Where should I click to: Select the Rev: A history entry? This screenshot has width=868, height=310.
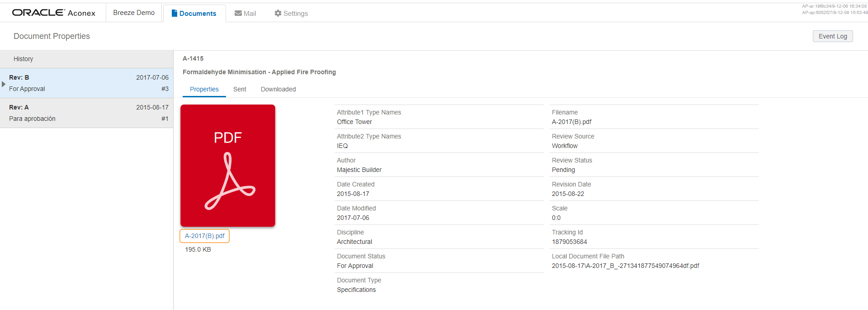click(x=86, y=113)
